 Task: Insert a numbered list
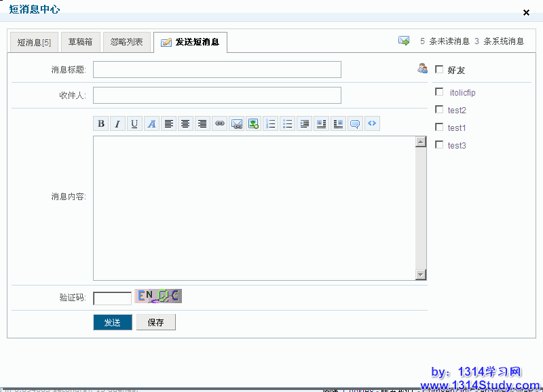coord(270,123)
